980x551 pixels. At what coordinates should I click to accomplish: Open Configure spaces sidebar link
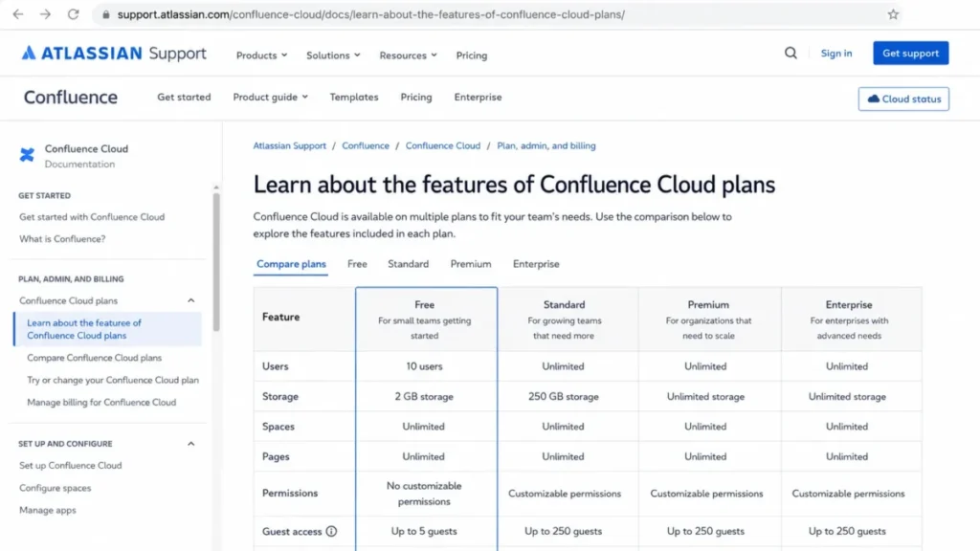tap(55, 488)
